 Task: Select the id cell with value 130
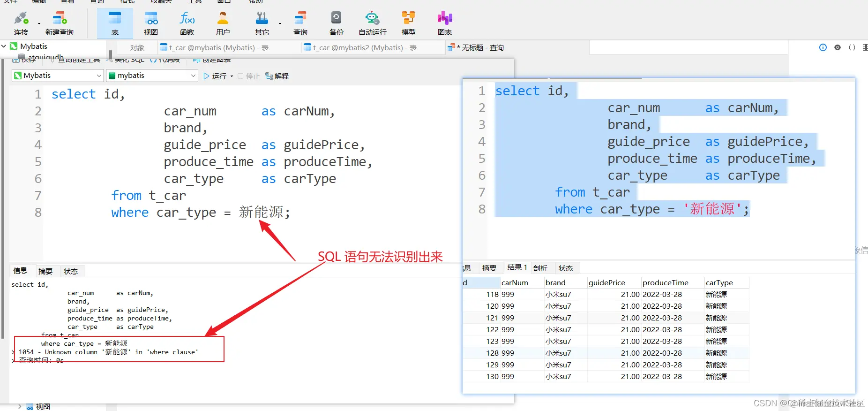(x=481, y=377)
